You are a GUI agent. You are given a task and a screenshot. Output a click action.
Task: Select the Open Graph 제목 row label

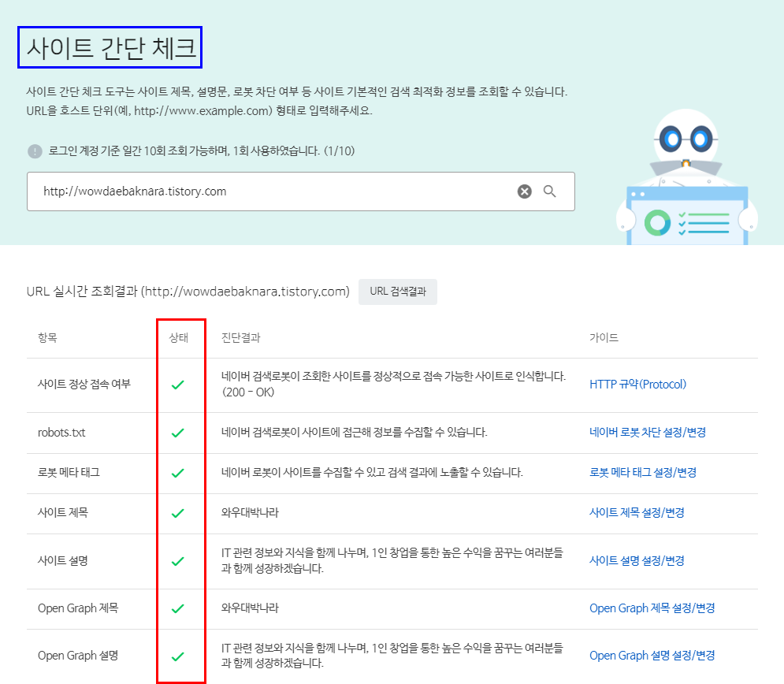coord(78,608)
